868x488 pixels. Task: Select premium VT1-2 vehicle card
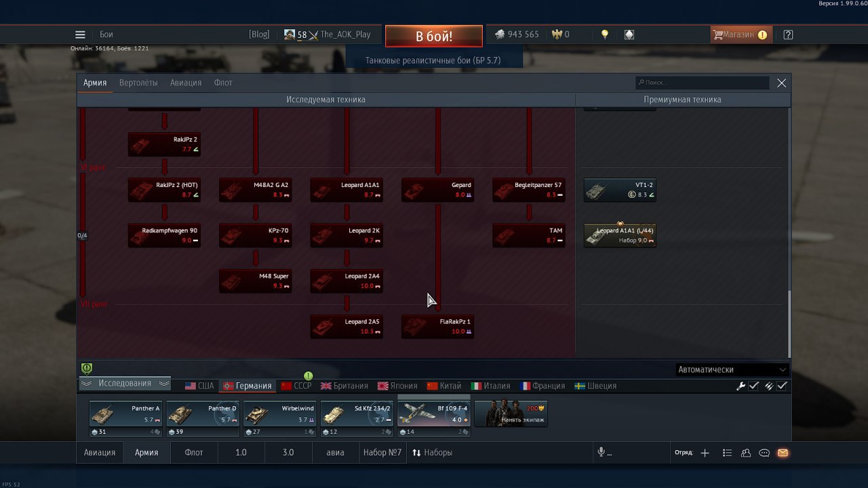(x=620, y=190)
